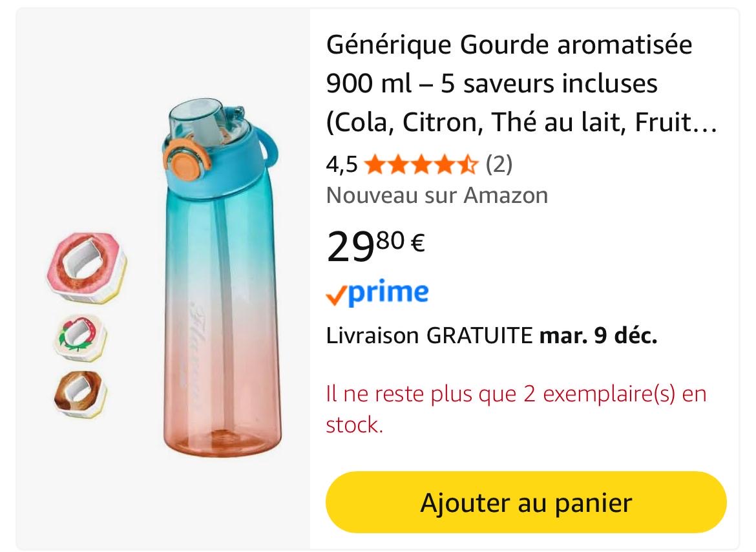The height and width of the screenshot is (552, 756).
Task: Click the mar. 9 déc. delivery date
Action: point(598,336)
